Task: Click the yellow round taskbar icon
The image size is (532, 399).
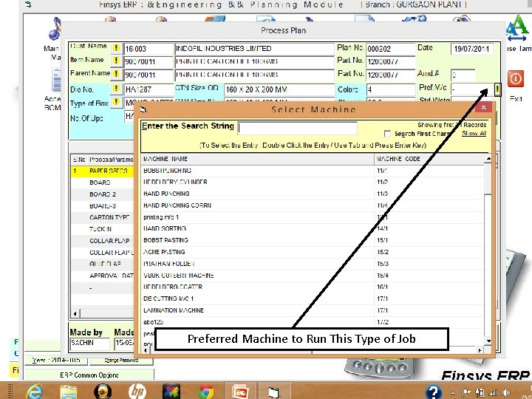Action: click(103, 392)
